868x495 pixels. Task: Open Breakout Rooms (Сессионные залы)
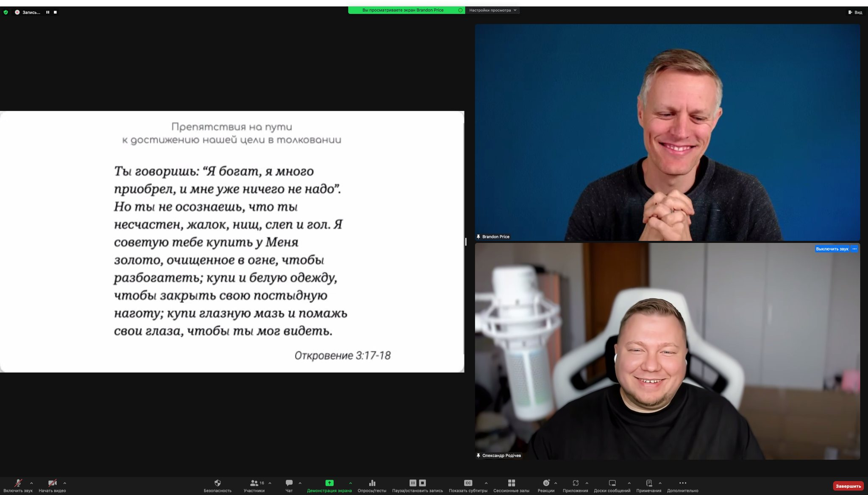[511, 483]
